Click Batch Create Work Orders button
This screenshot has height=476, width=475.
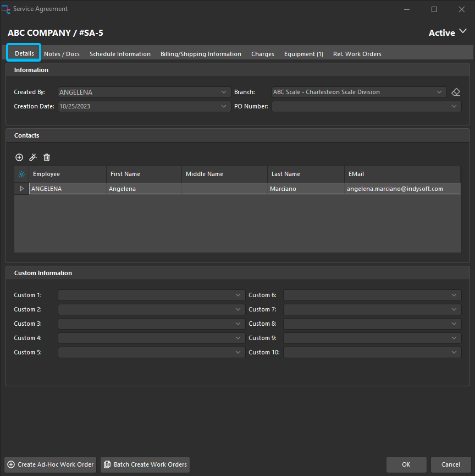coord(145,464)
